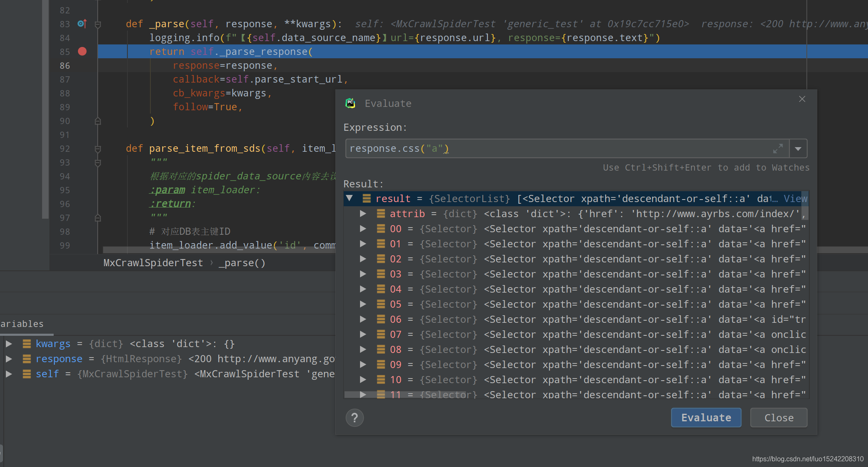This screenshot has height=467, width=868.
Task: Expand the attrib dict node
Action: coord(363,214)
